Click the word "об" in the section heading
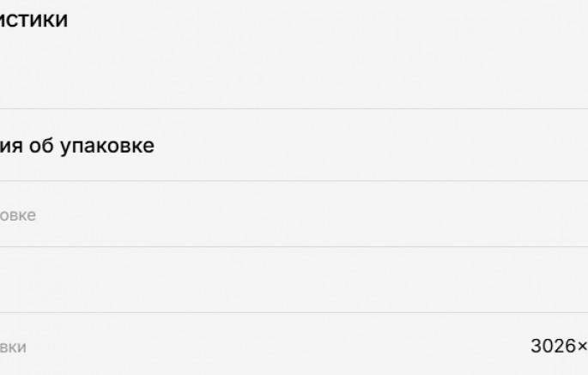This screenshot has width=588, height=375. (x=41, y=146)
